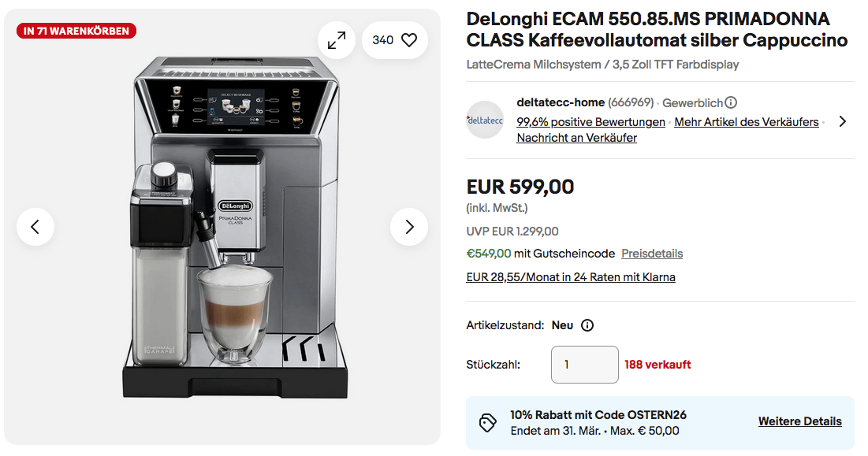Open Mehr Artikel des Verkäufers
The image size is (868, 456).
[747, 122]
